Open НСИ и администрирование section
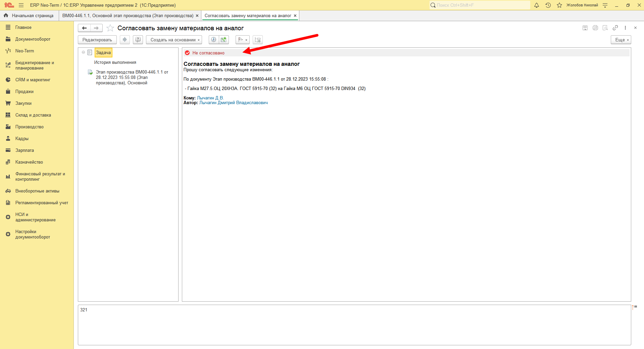The image size is (644, 349). (36, 217)
